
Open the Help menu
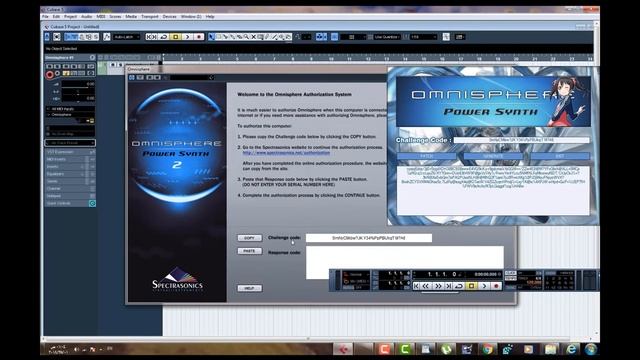click(x=210, y=17)
